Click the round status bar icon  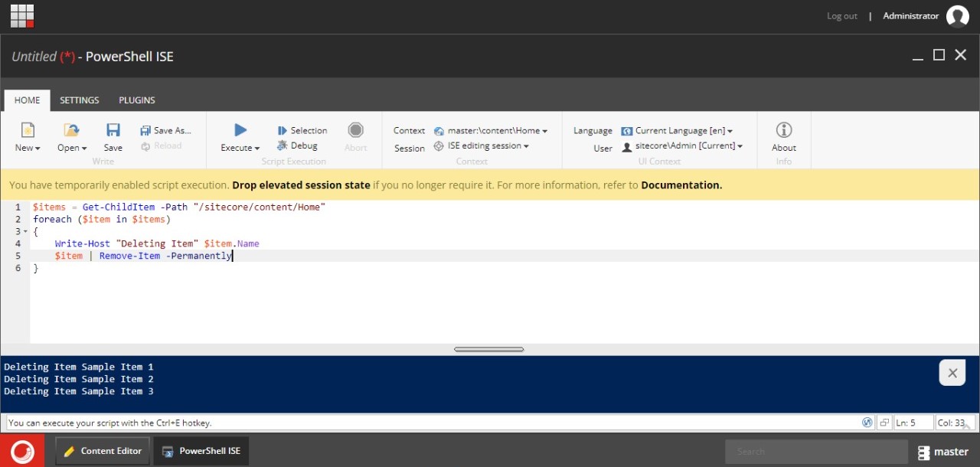[867, 422]
